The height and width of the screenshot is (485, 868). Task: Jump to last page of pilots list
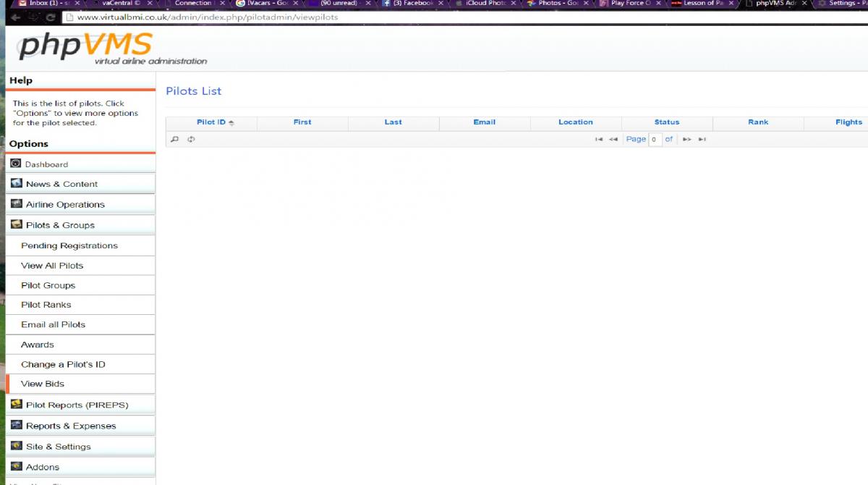coord(702,139)
